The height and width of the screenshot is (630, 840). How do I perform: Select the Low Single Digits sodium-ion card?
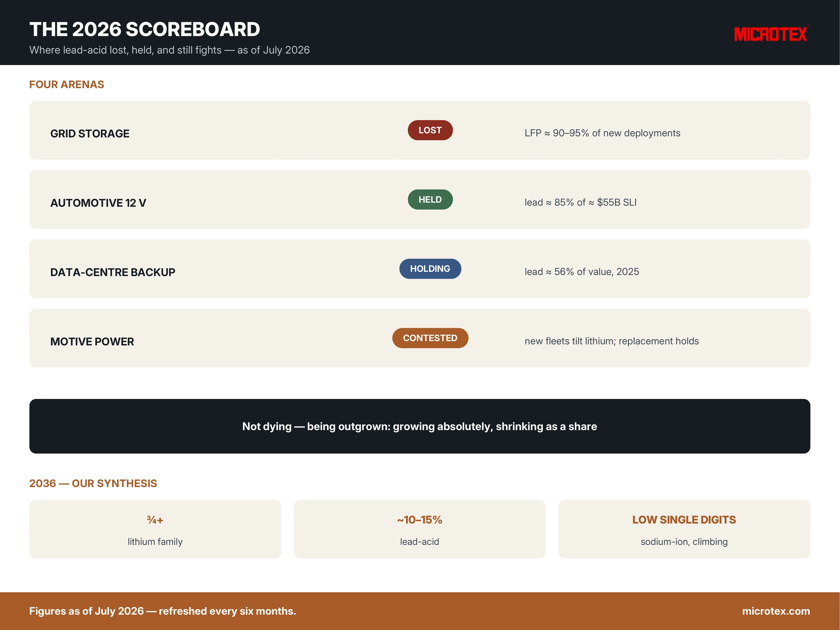point(684,529)
